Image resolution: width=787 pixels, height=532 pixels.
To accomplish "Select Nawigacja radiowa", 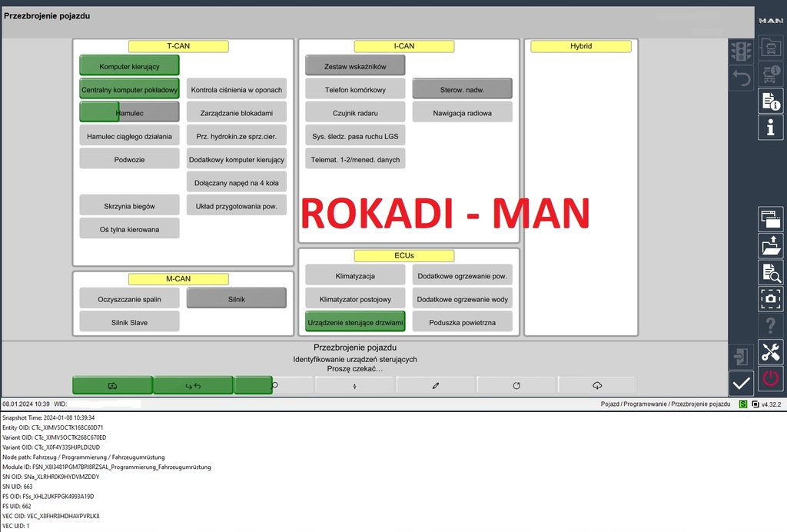I will click(x=462, y=112).
